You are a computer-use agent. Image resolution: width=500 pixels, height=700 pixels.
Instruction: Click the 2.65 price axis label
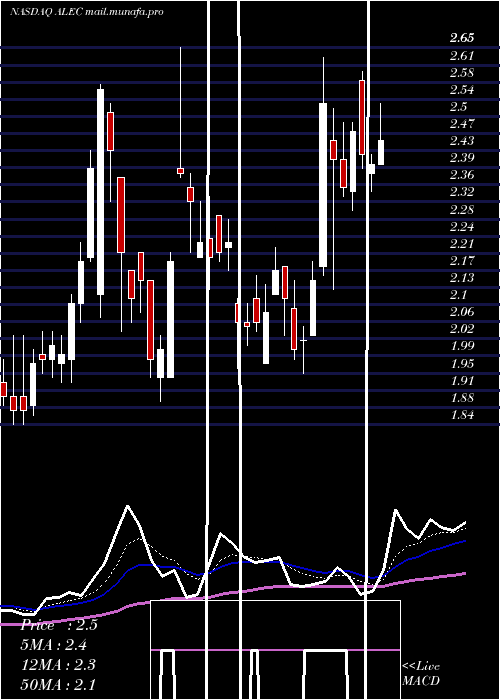click(462, 38)
